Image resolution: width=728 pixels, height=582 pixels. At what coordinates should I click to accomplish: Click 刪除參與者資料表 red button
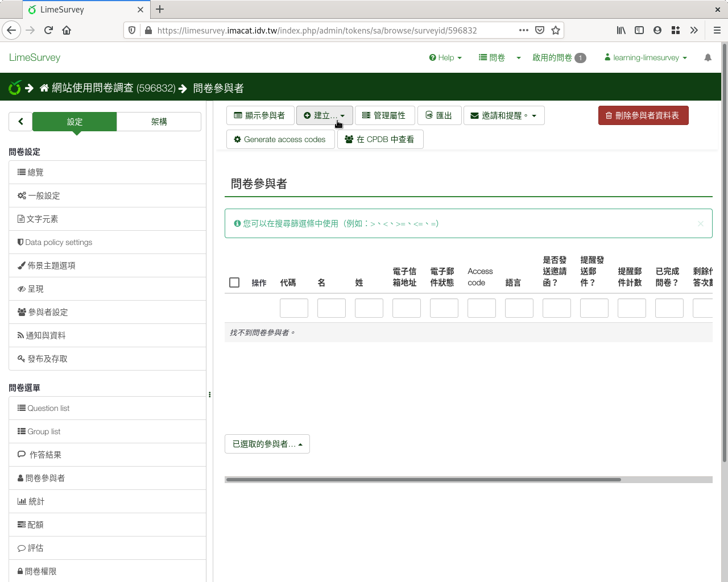point(643,115)
